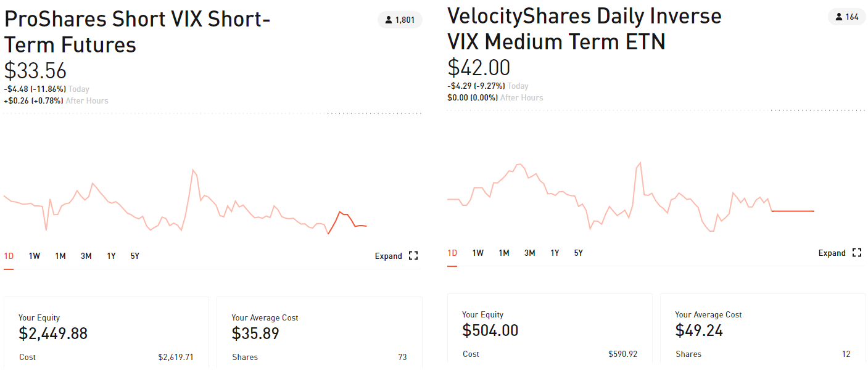View 5Y history for VelocityShares chart
The width and height of the screenshot is (868, 376).
click(578, 253)
